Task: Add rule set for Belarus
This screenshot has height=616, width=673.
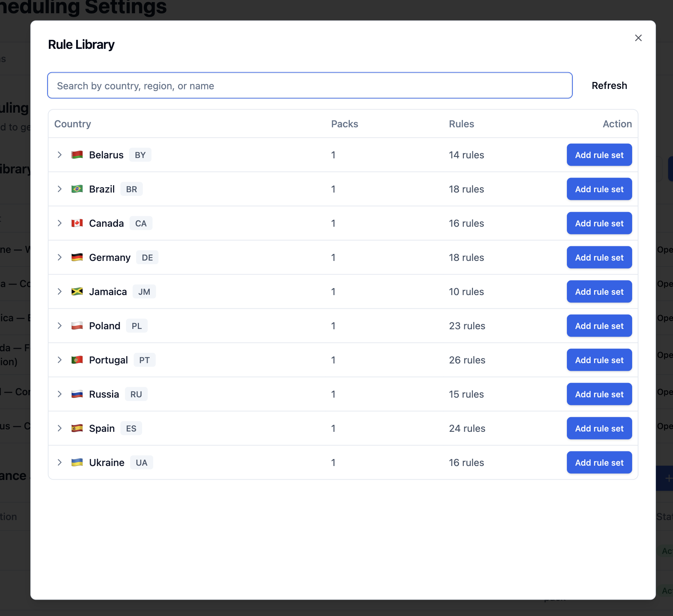Action: 599,155
